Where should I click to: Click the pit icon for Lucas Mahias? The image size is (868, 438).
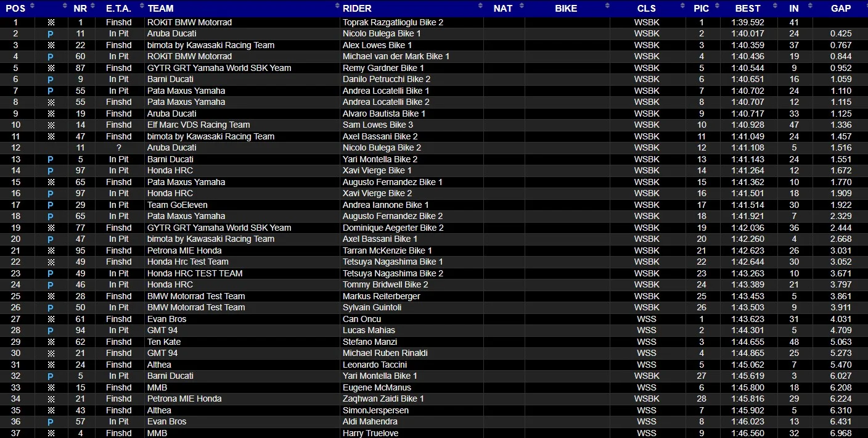(x=51, y=331)
